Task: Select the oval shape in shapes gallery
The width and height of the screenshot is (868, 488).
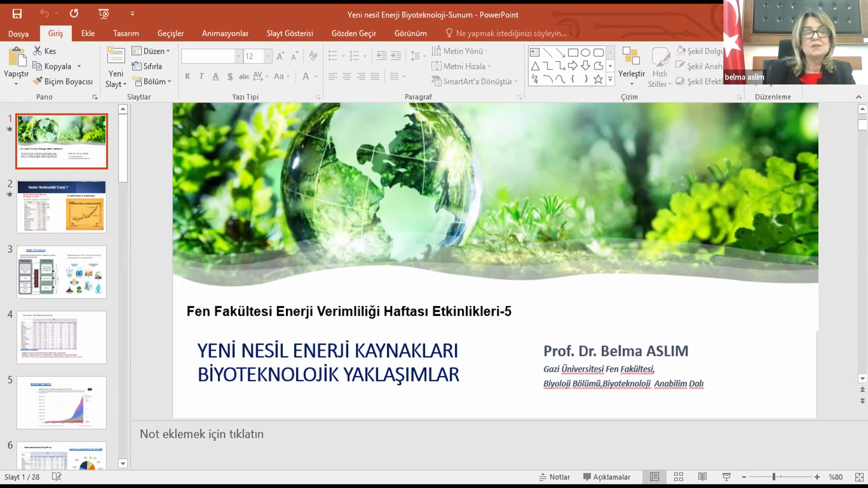Action: [x=585, y=52]
